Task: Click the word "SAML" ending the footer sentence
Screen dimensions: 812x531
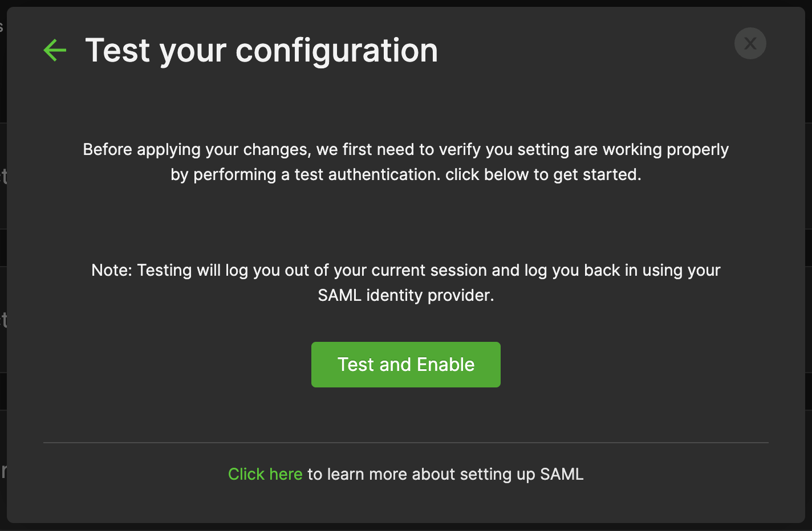Action: [562, 474]
